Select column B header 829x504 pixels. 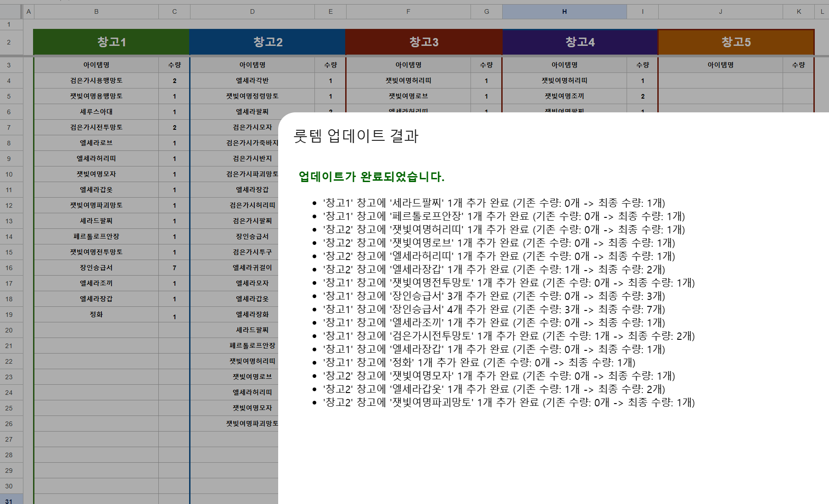pos(96,11)
